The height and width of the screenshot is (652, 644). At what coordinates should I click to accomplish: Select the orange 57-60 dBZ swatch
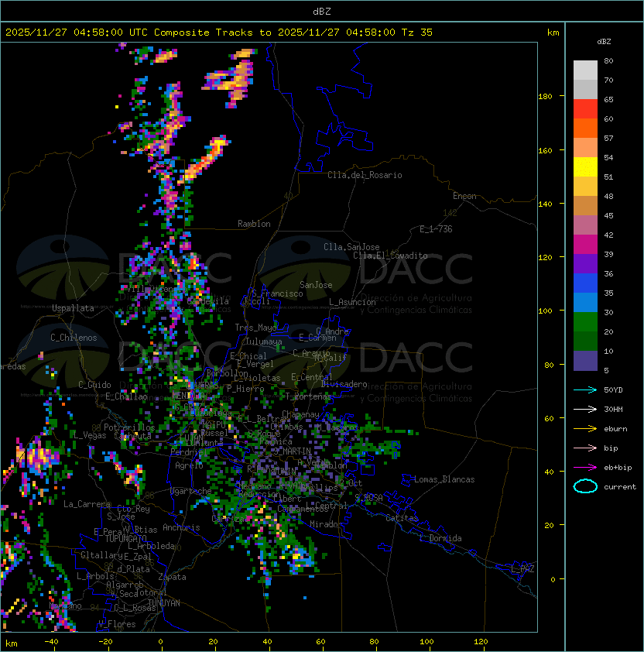(x=585, y=128)
